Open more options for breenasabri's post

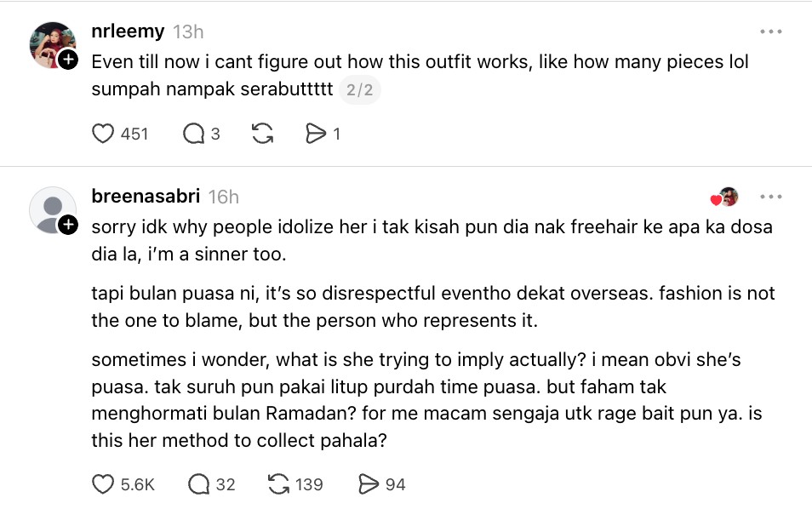point(770,197)
